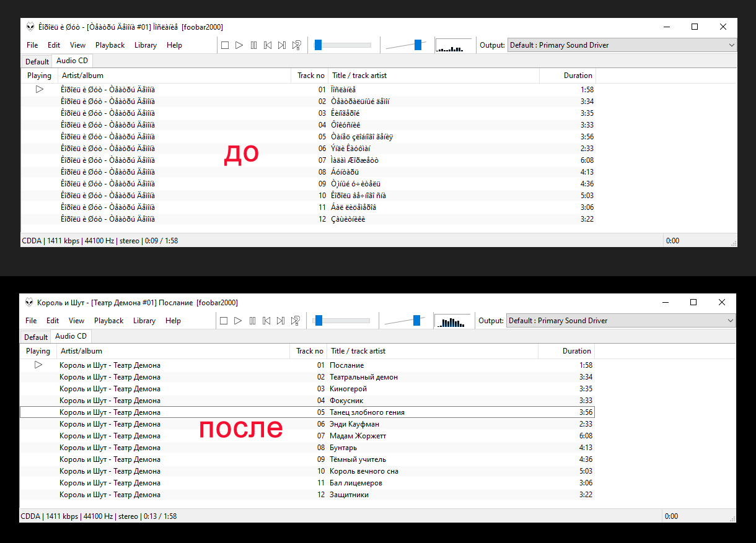Stop playback in the top foobar2000 window

point(225,45)
